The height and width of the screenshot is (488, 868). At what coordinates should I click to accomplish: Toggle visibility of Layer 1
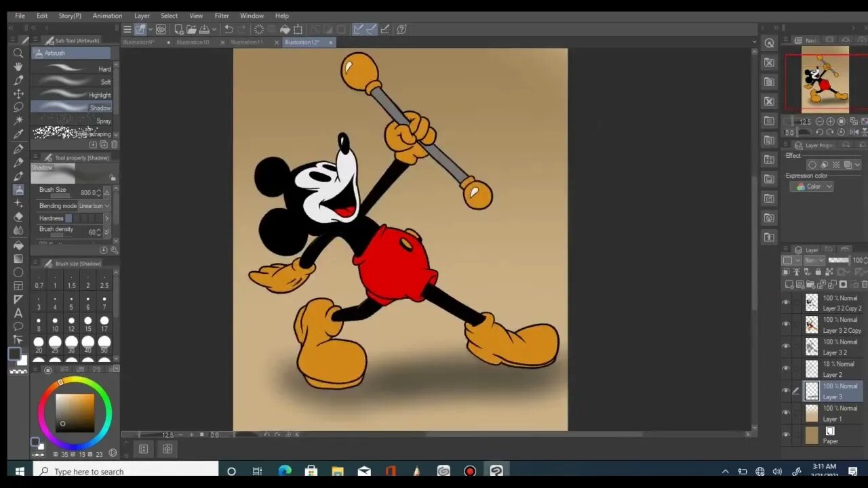click(x=786, y=413)
